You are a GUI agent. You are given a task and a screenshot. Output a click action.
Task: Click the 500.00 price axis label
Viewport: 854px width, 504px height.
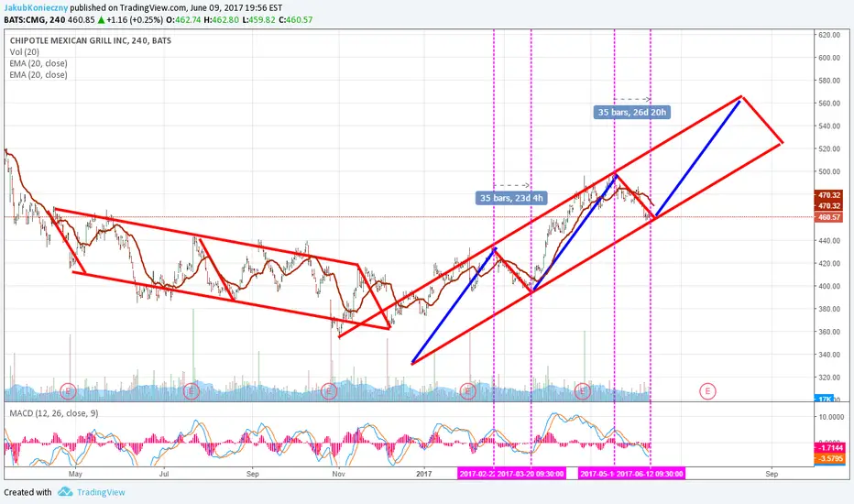point(829,171)
